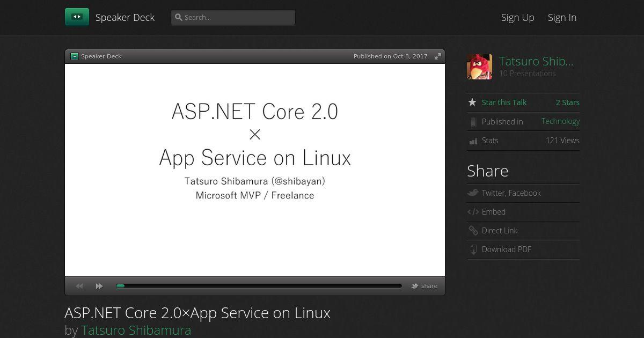Click the Download PDF file icon
Screen dimensions: 644x338
click(x=473, y=249)
